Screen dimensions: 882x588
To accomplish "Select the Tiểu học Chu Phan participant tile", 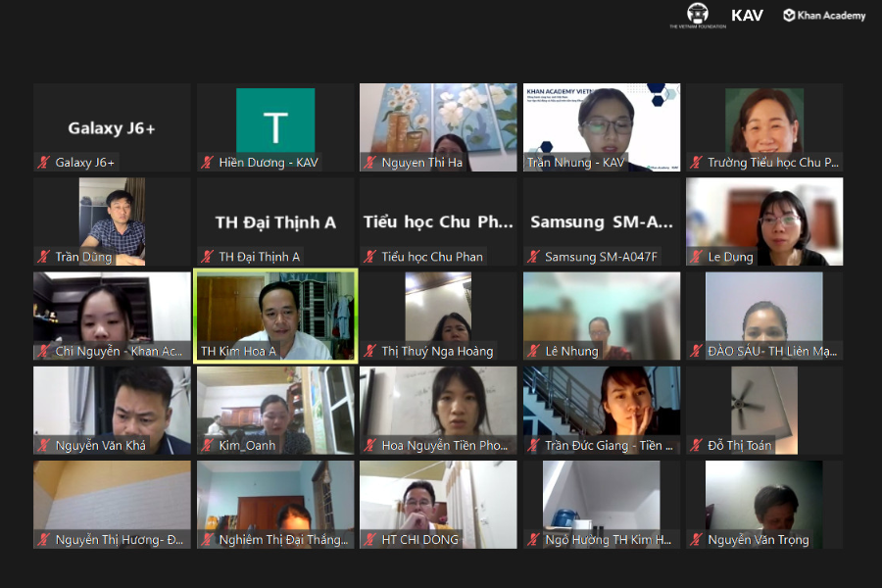I will (x=438, y=221).
